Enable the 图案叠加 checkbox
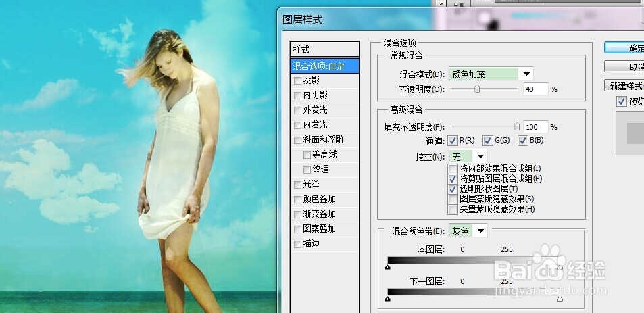This screenshot has height=313, width=644. (298, 229)
